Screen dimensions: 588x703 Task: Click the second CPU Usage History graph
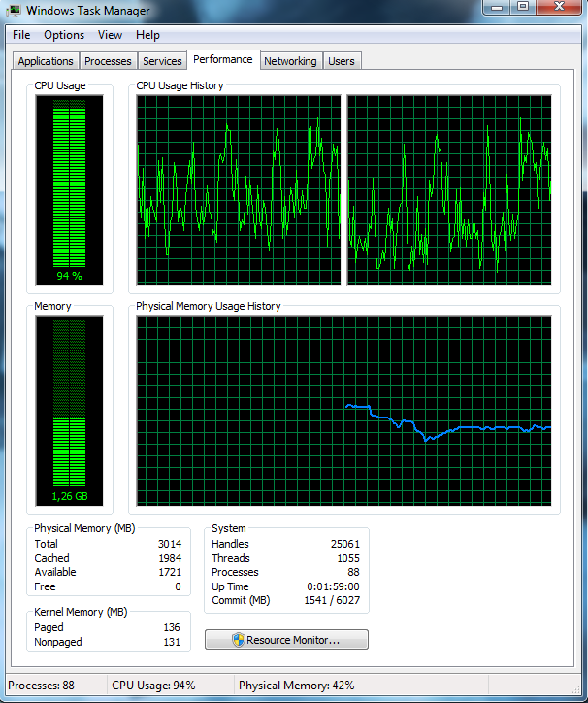(449, 190)
